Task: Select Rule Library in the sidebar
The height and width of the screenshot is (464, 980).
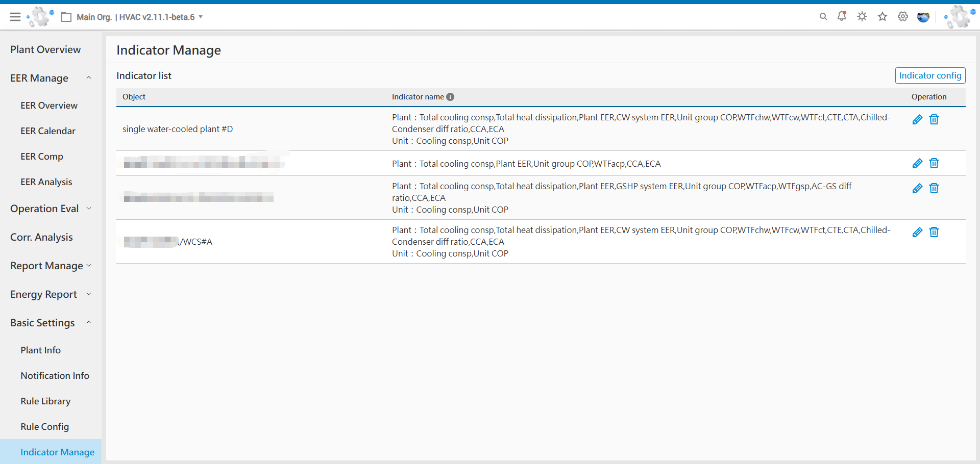Action: coord(45,401)
